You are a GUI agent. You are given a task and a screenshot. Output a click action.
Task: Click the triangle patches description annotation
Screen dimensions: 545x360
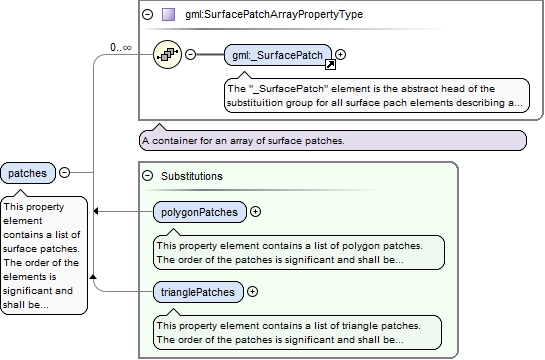click(x=298, y=333)
